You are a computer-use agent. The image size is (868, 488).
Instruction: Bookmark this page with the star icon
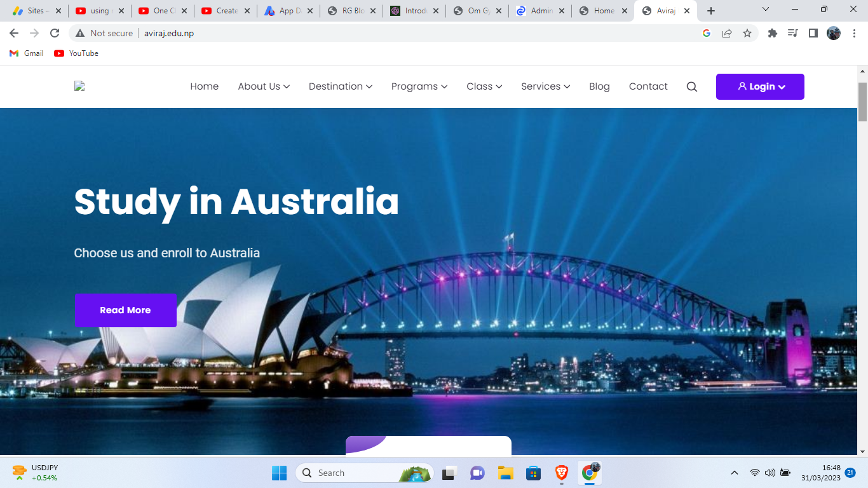[747, 33]
